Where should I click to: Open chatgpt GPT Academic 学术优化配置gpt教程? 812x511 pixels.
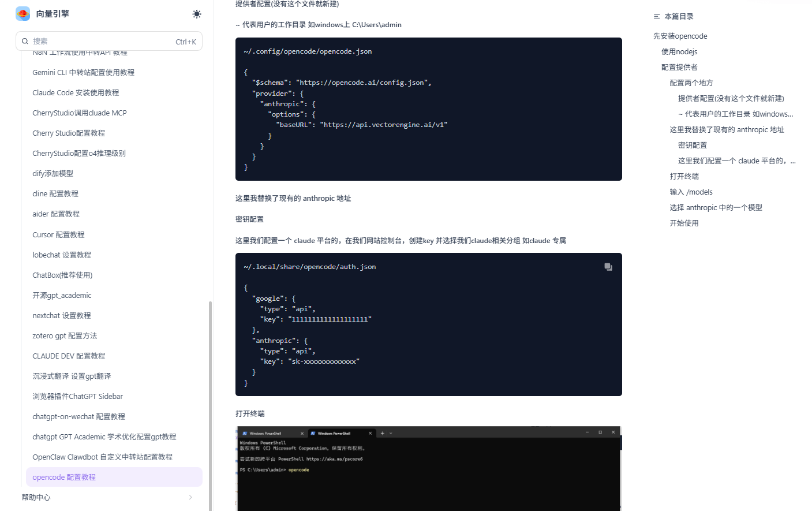coord(104,437)
